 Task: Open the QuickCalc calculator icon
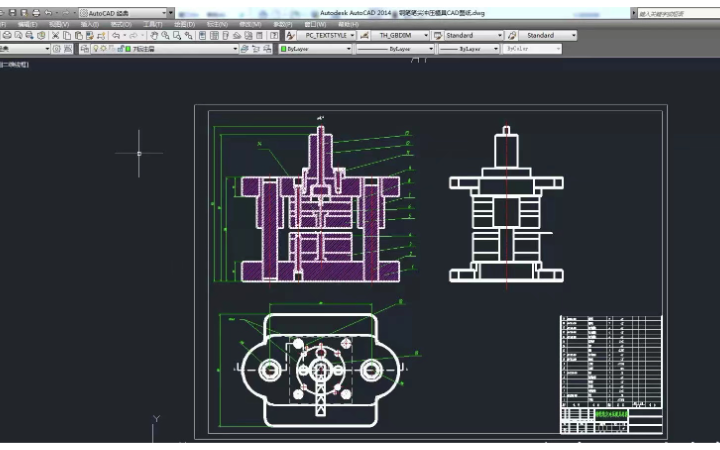259,35
